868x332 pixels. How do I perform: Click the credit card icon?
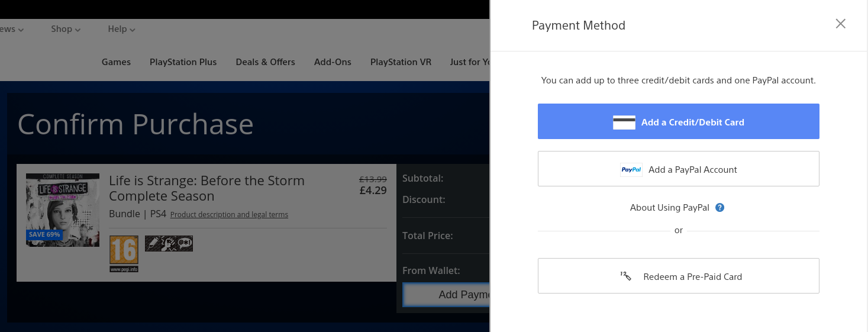(624, 123)
